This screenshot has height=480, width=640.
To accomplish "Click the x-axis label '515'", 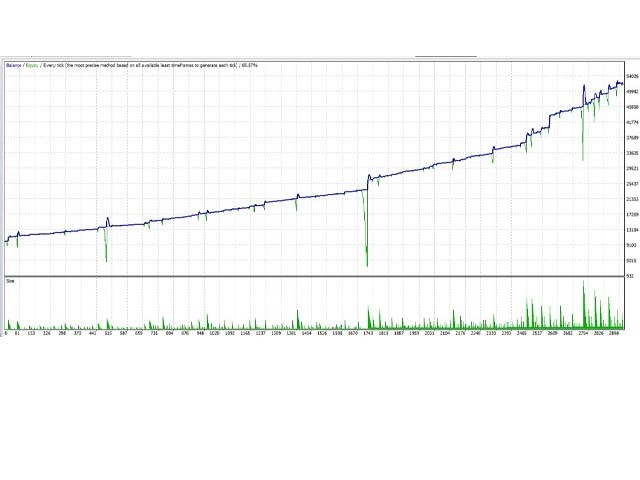I will tap(108, 333).
